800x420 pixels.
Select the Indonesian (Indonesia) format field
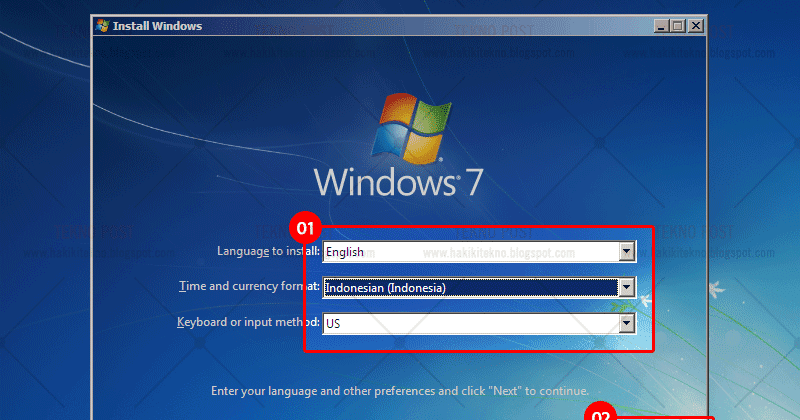click(479, 287)
